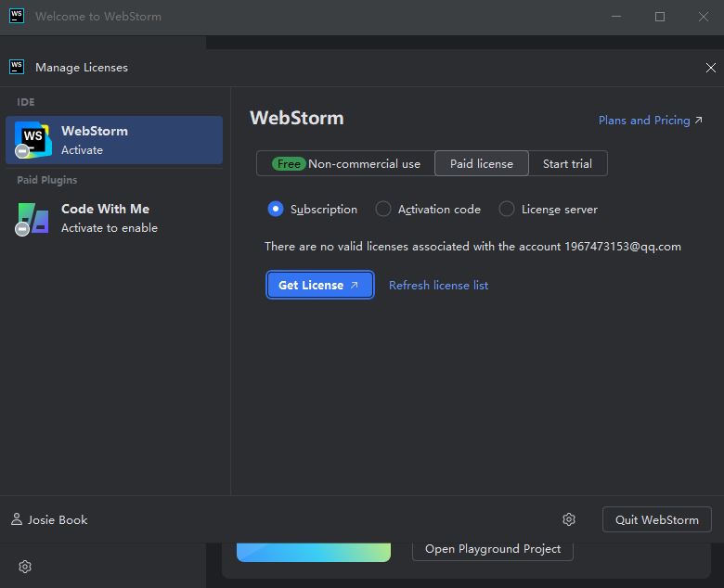This screenshot has width=724, height=588.
Task: Select the Code With Me plugin entry
Action: tap(114, 218)
